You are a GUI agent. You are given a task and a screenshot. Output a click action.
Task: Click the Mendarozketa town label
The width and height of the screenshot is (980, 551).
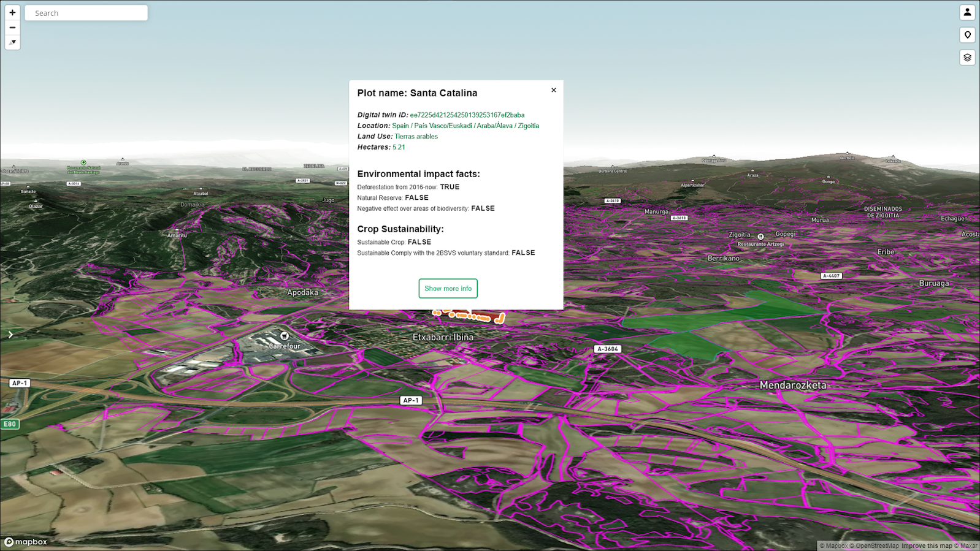(793, 386)
